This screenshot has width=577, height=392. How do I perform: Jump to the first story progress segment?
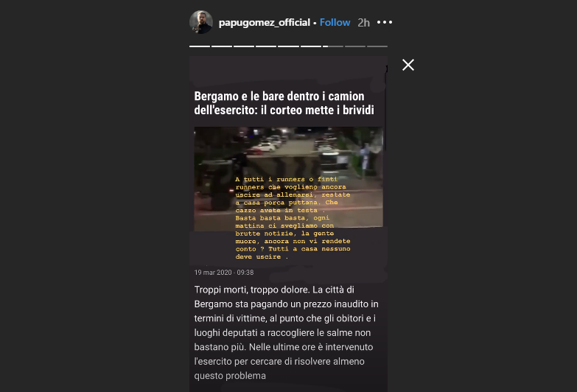[200, 46]
